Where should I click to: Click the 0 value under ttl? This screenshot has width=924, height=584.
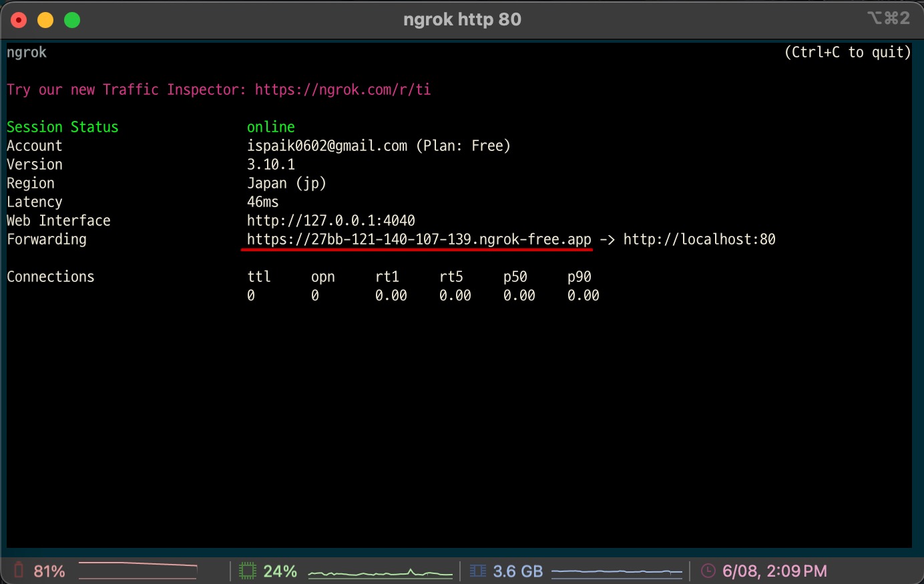tap(251, 295)
